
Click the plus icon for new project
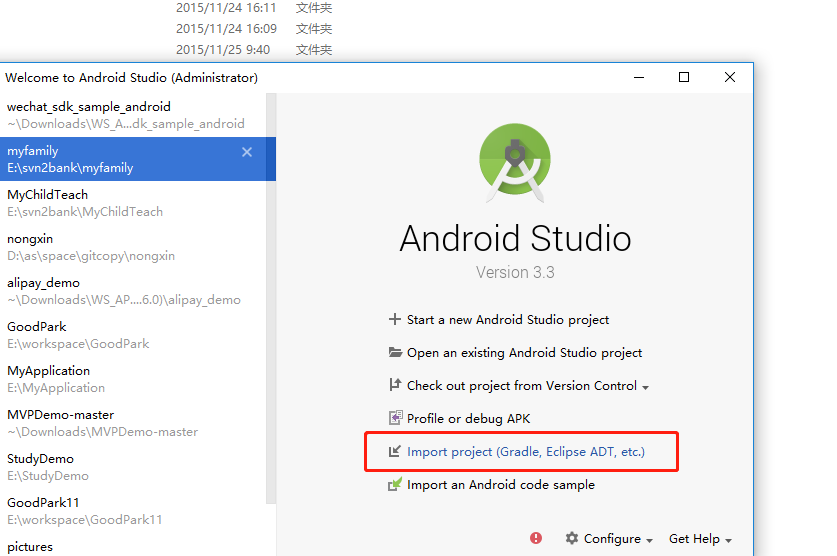(x=394, y=319)
